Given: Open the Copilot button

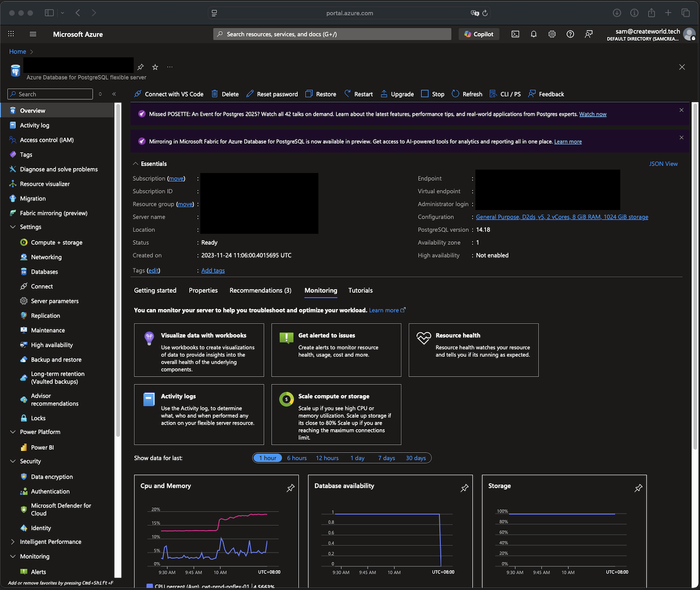Looking at the screenshot, I should pyautogui.click(x=479, y=34).
